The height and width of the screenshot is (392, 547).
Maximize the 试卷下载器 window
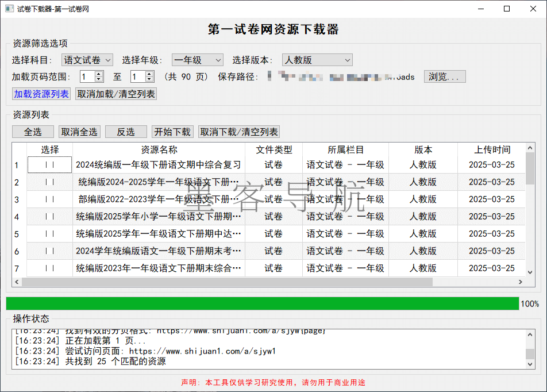click(x=507, y=9)
